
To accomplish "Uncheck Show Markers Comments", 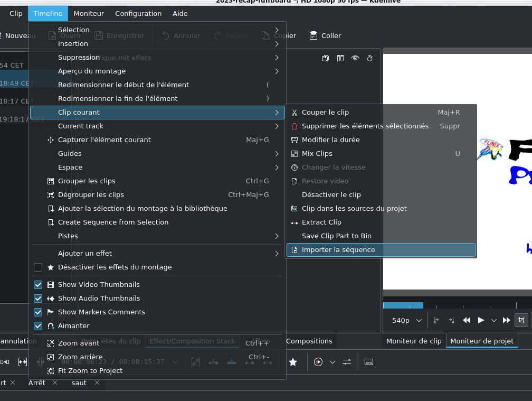I will (x=38, y=312).
